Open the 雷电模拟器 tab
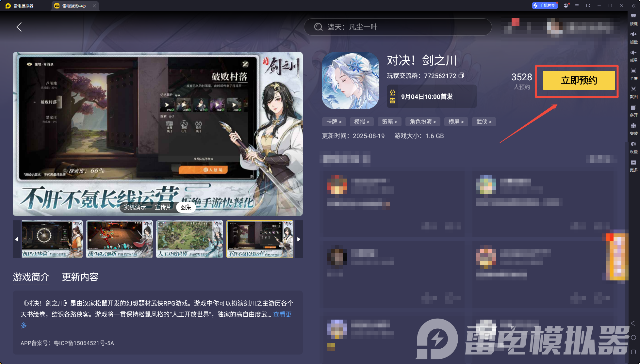This screenshot has width=640, height=364. click(x=24, y=6)
